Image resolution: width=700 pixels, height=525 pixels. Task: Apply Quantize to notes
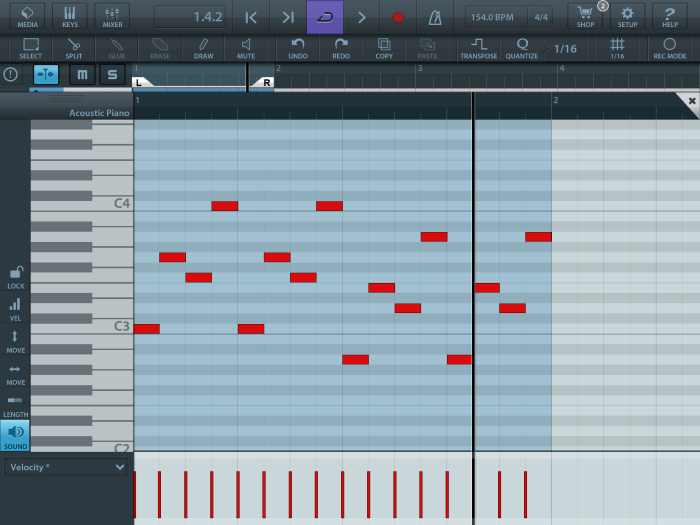click(522, 48)
